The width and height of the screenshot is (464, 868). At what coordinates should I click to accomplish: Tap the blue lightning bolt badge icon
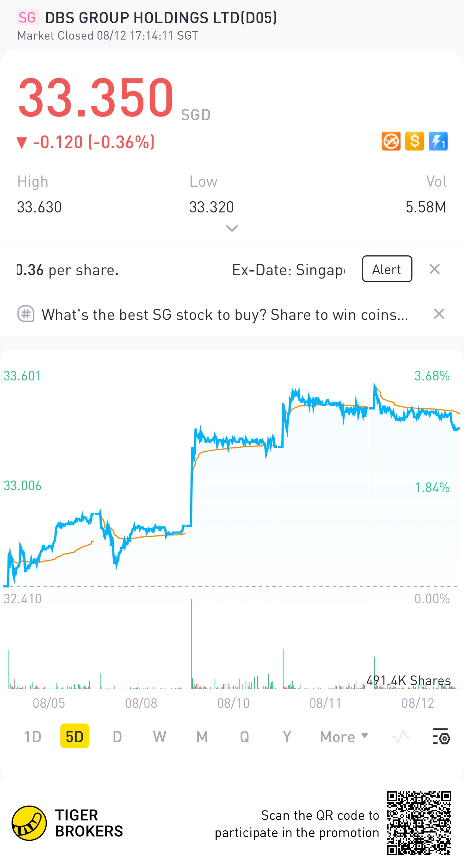pyautogui.click(x=438, y=141)
